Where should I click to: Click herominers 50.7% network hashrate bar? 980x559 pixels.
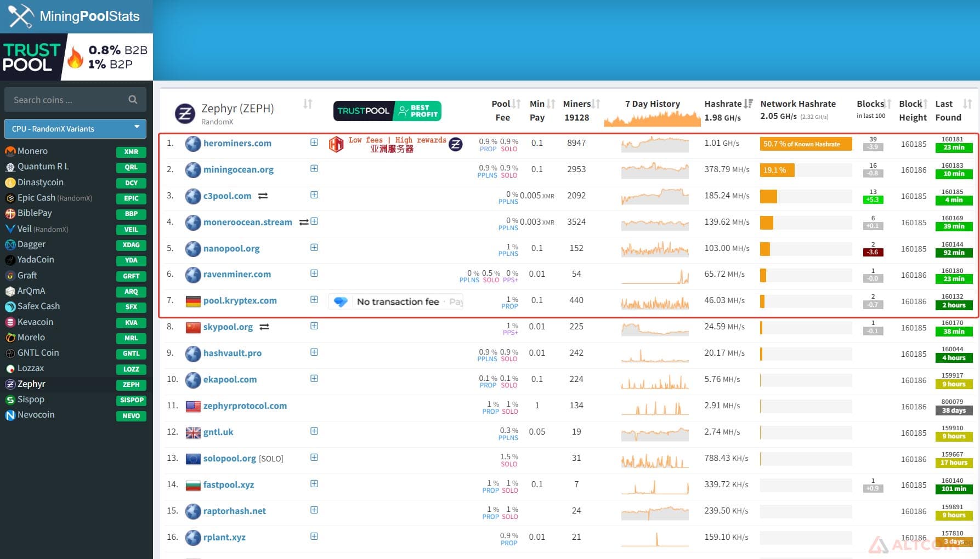pyautogui.click(x=806, y=144)
